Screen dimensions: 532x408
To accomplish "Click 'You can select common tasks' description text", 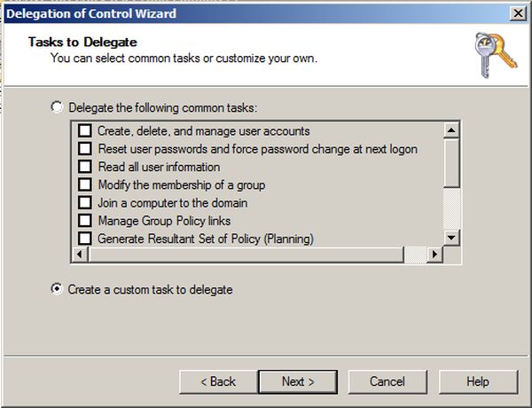I will point(184,59).
